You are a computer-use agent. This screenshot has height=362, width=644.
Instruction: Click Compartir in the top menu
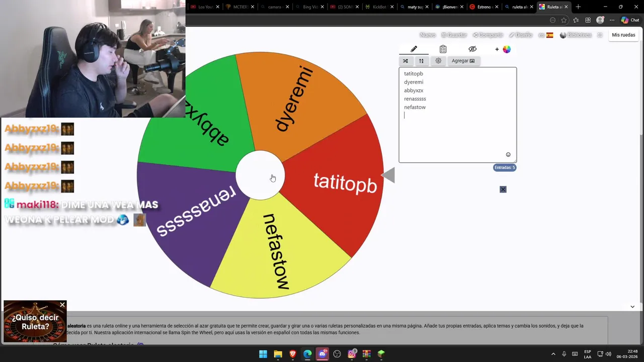488,35
